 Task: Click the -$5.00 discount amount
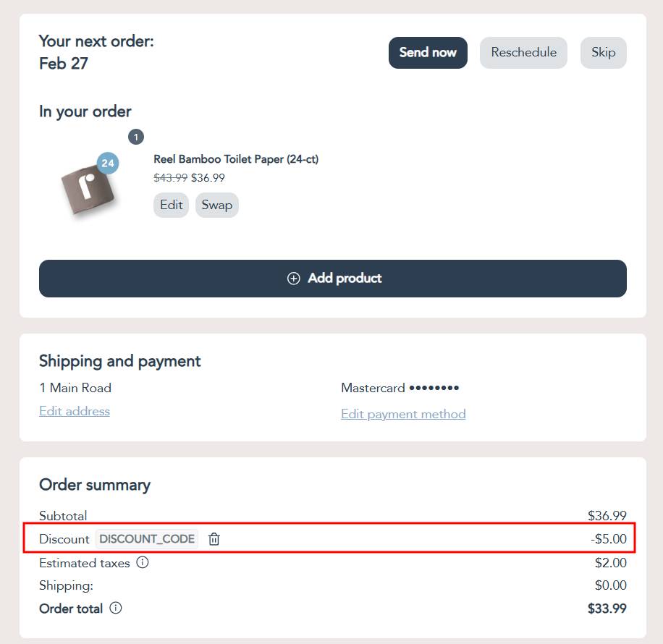(608, 539)
